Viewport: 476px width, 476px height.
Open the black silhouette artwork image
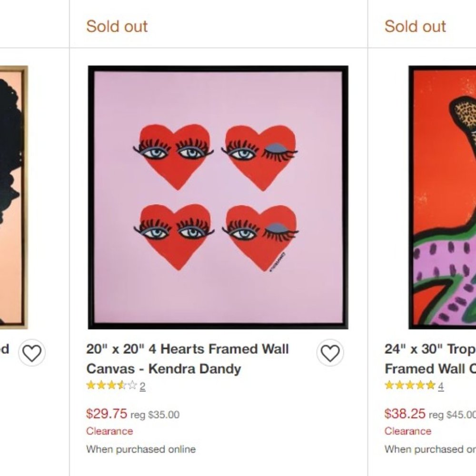tap(13, 198)
